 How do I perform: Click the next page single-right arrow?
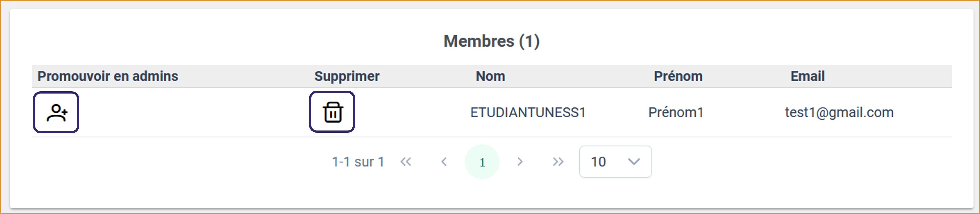(x=520, y=162)
